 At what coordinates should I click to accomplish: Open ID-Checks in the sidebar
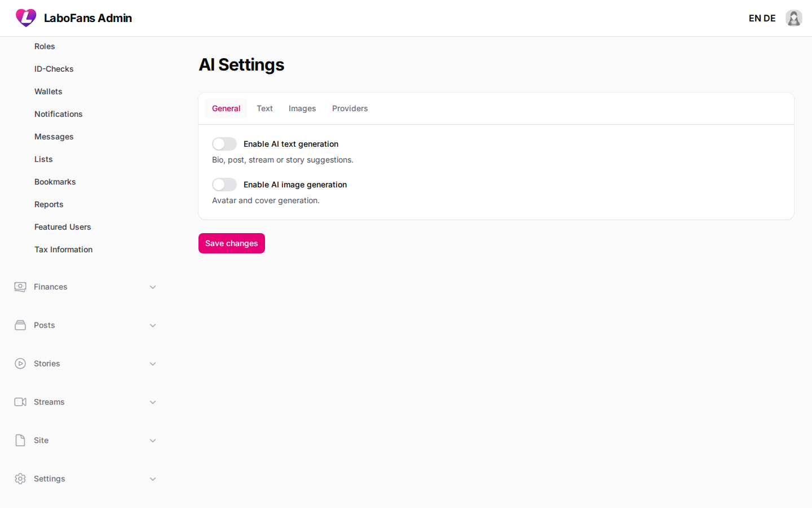coord(54,69)
